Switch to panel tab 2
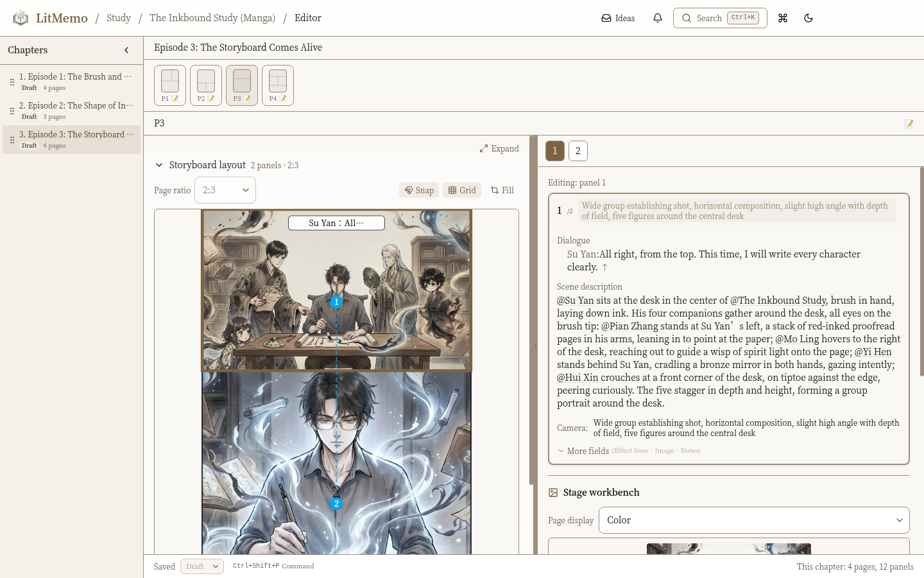The width and height of the screenshot is (924, 578). click(578, 151)
